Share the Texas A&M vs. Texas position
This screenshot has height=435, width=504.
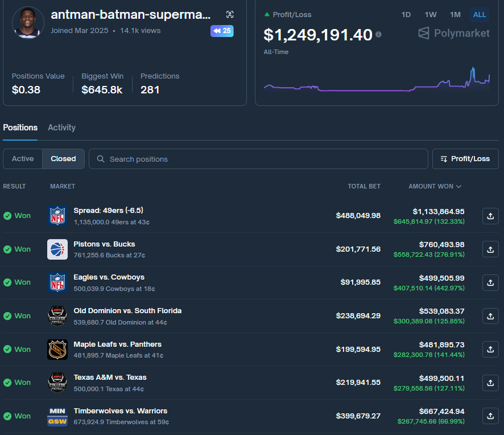[x=490, y=383]
